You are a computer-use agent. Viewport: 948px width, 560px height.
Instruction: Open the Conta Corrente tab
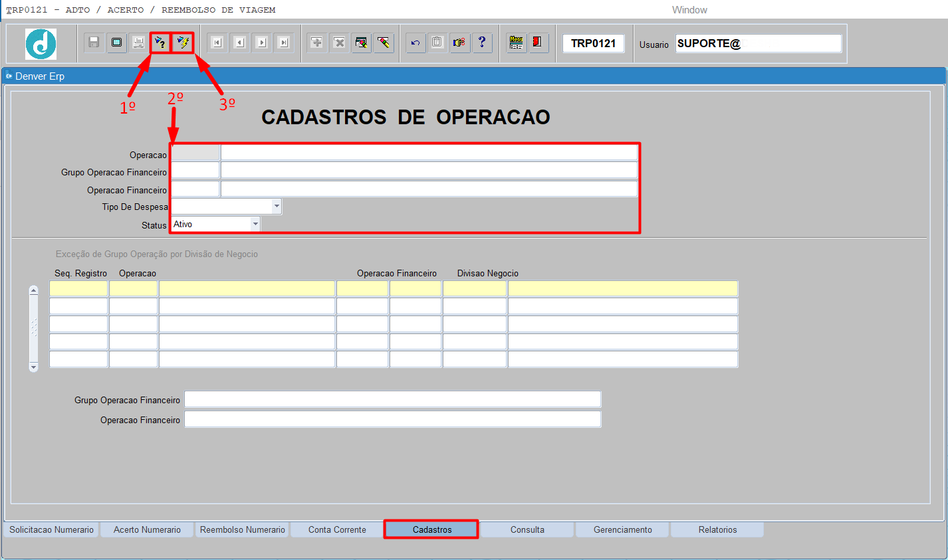[337, 529]
